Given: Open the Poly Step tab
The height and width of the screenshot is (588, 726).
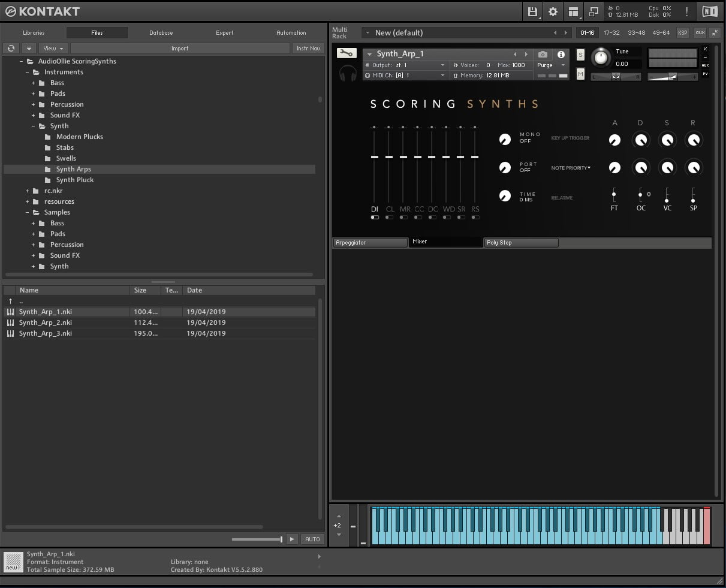Looking at the screenshot, I should tap(521, 243).
